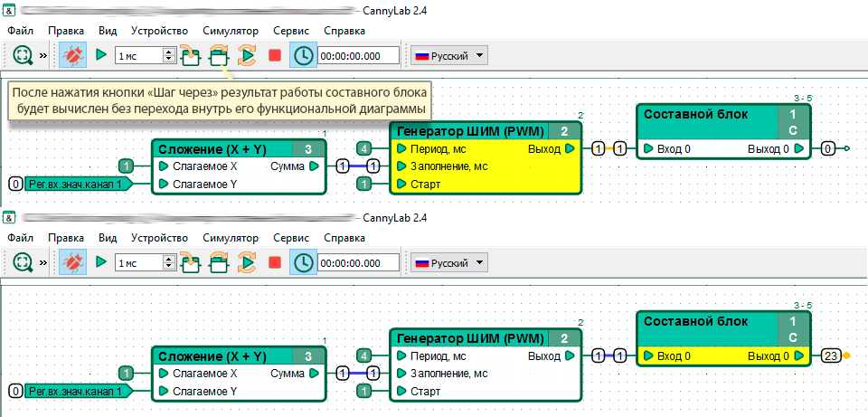
Task: Toggle the clock timer icon in top window
Action: 303,55
